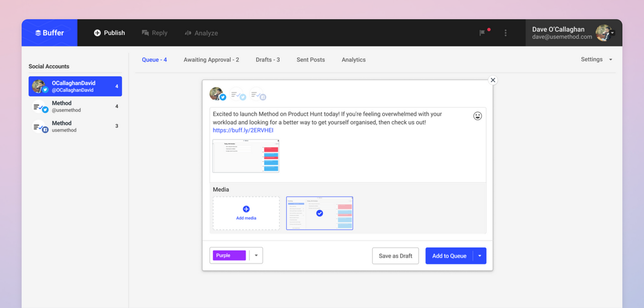Expand the Purple label dropdown arrow
Image resolution: width=644 pixels, height=308 pixels.
[x=256, y=255]
